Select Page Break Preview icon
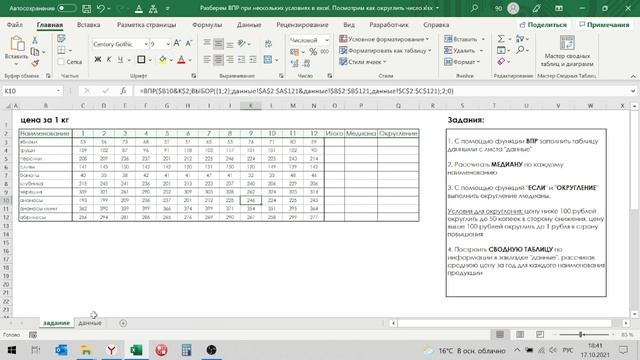Screen dimensions: 640x360 540,335
